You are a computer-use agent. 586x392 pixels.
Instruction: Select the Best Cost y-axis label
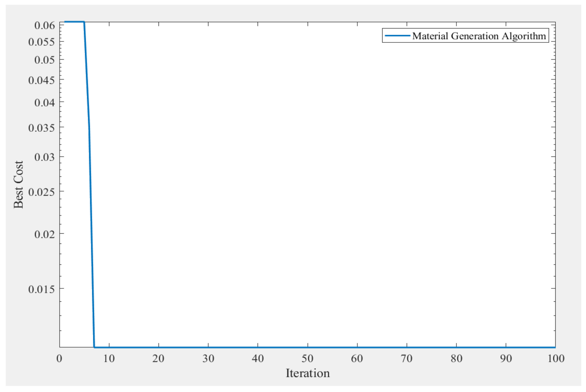(18, 184)
